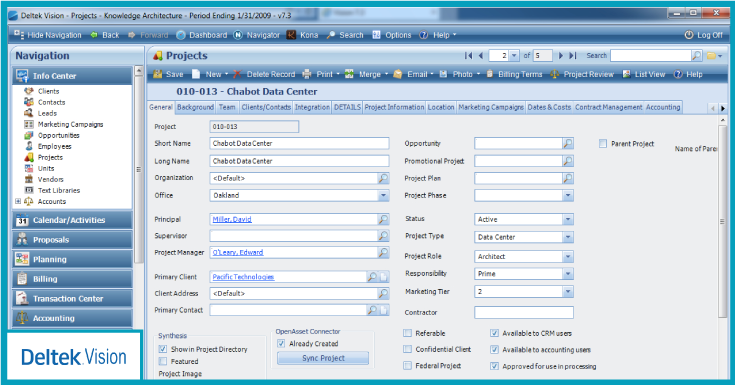Open the Navigator from top bar
735x385 pixels.
pos(257,35)
